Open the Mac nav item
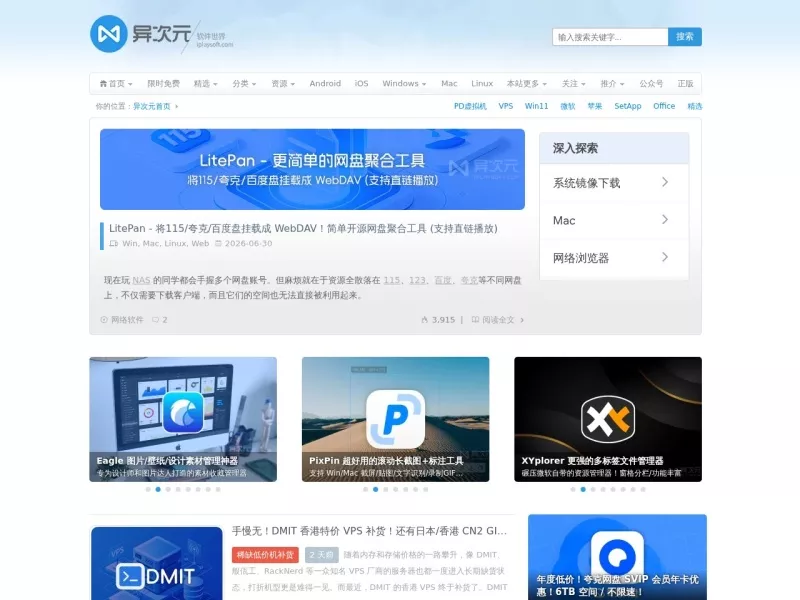Viewport: 800px width, 600px height. pyautogui.click(x=449, y=84)
